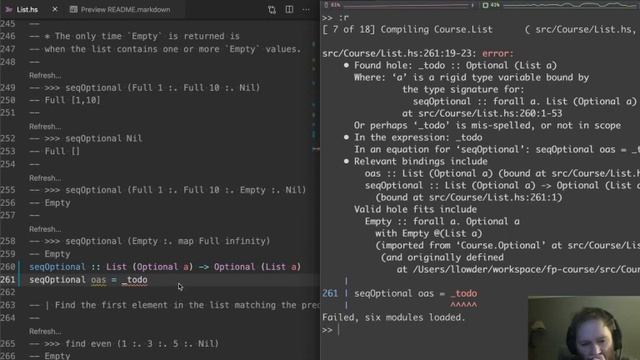
Task: Click Refresh code lens above line 252
Action: point(45,127)
